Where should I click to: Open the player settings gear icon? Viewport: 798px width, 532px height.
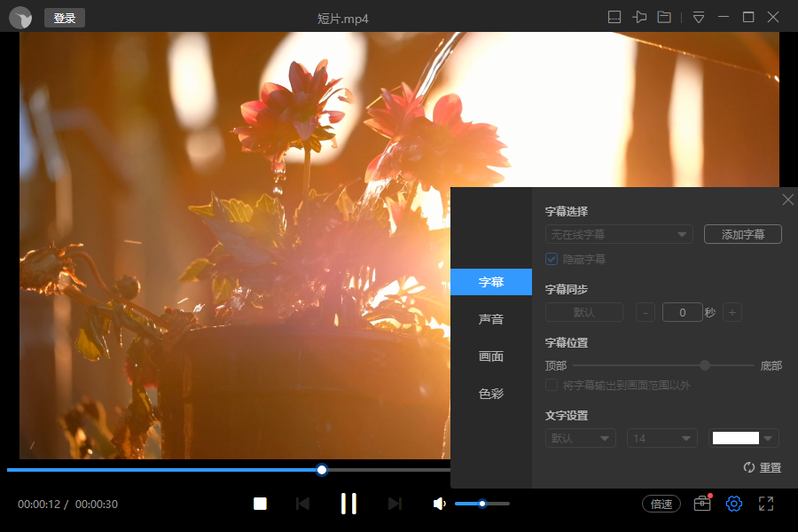point(733,503)
